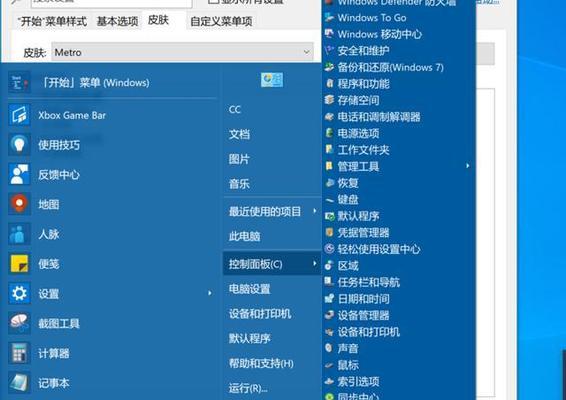
Task: Open 设备和打印机 in middle column
Action: pos(260,313)
